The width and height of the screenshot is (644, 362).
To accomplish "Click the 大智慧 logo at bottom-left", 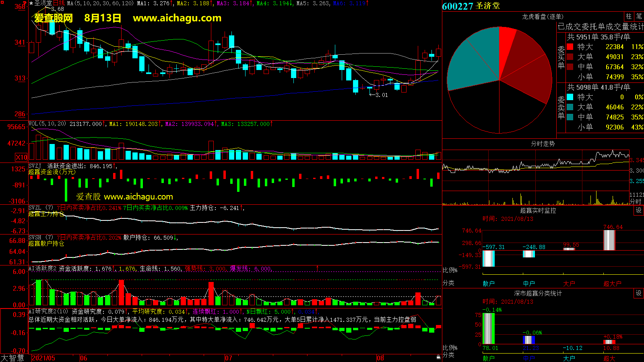I will point(13,358).
